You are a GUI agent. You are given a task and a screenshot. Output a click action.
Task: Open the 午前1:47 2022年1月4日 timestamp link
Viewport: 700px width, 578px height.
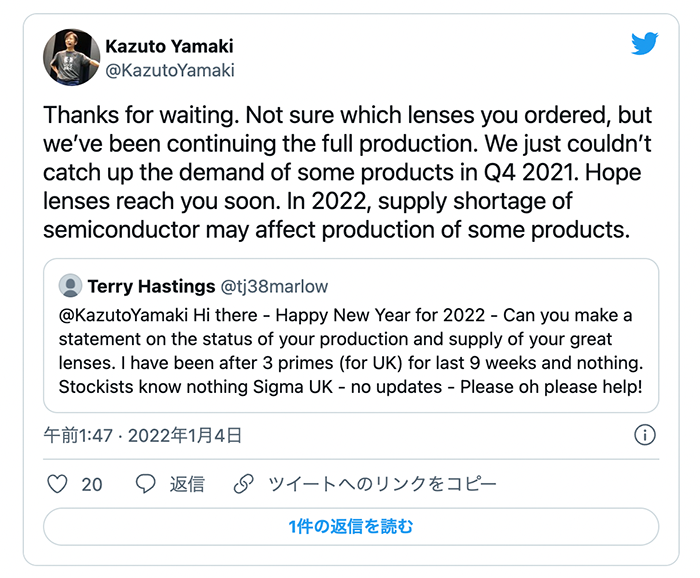[143, 436]
